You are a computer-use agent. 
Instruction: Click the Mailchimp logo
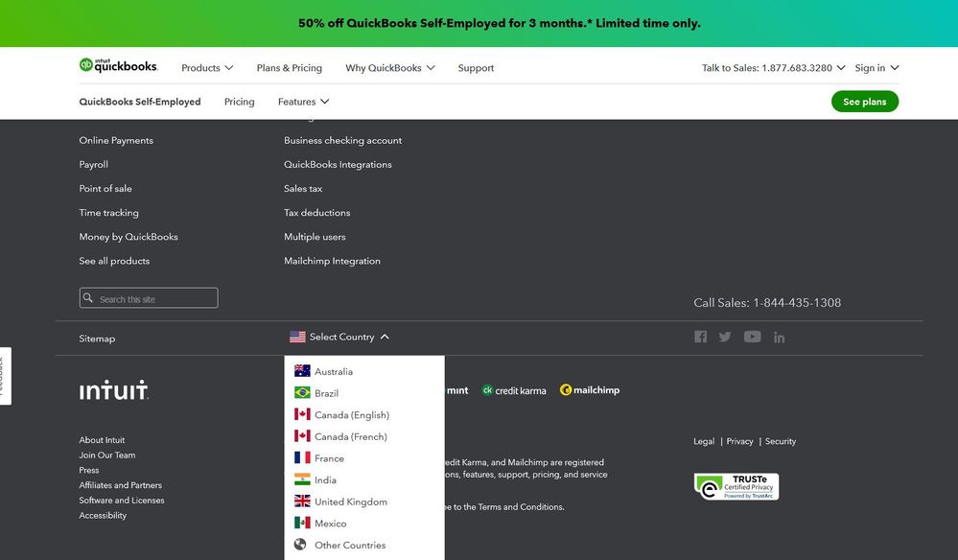(x=590, y=389)
